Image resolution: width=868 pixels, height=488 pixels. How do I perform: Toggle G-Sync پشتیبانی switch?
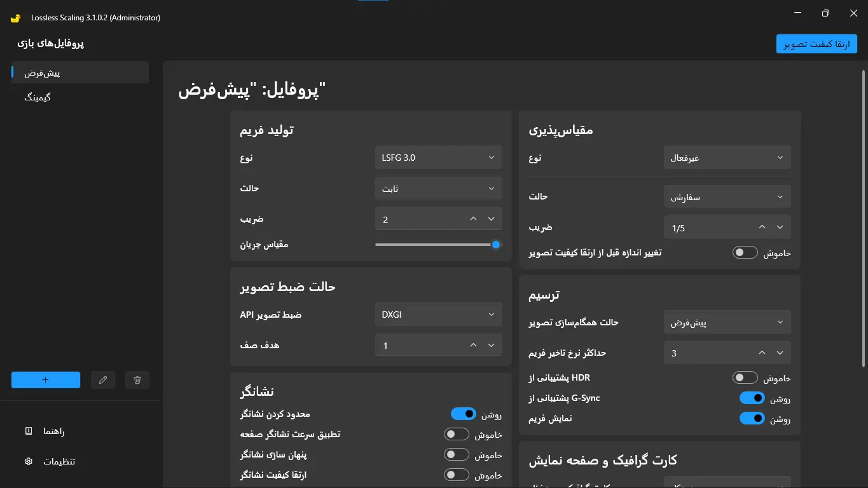(x=752, y=398)
